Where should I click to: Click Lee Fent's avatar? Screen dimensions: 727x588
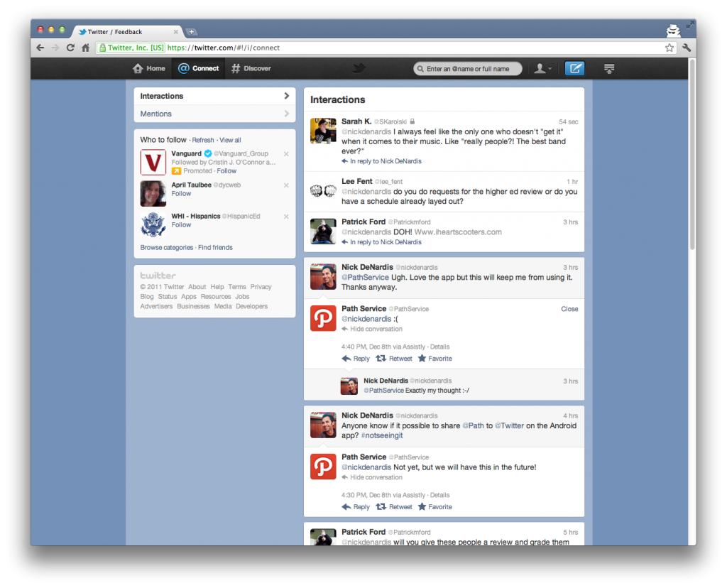tap(323, 190)
